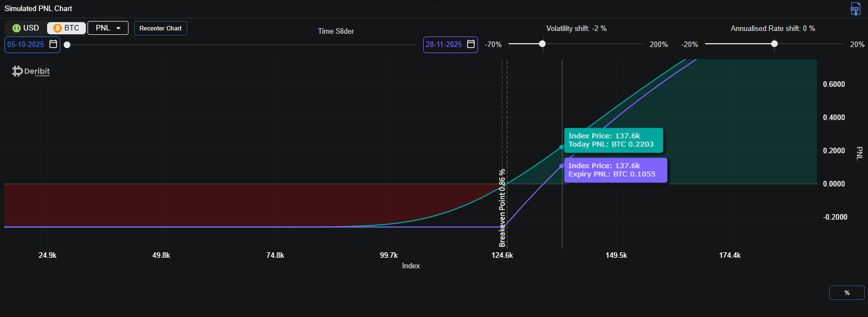Image resolution: width=868 pixels, height=317 pixels.
Task: Click the Annualised Rate shift slider handle
Action: click(774, 44)
